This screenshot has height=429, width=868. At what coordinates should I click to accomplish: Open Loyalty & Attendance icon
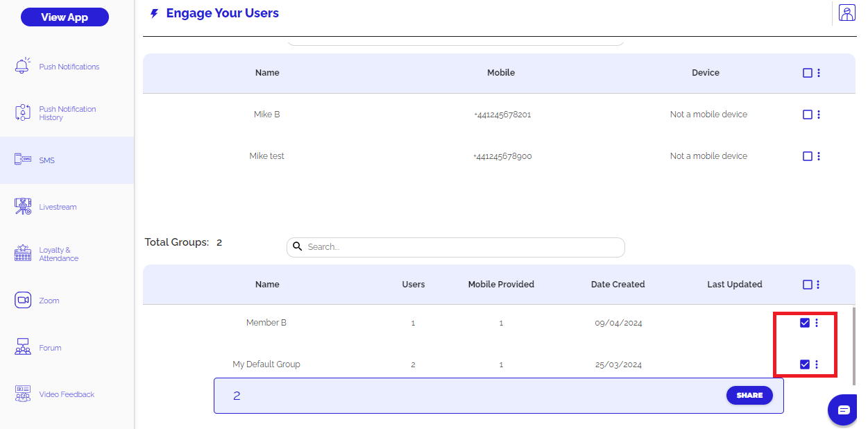coord(23,254)
